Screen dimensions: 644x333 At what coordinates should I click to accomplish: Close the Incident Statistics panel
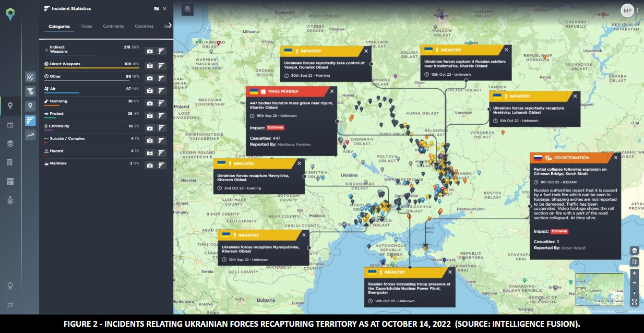coord(165,9)
